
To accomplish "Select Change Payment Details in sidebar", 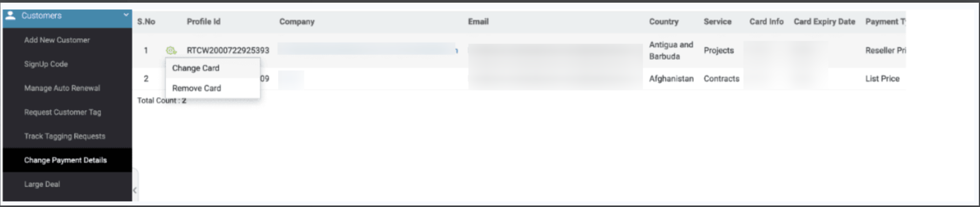I will pyautogui.click(x=65, y=160).
